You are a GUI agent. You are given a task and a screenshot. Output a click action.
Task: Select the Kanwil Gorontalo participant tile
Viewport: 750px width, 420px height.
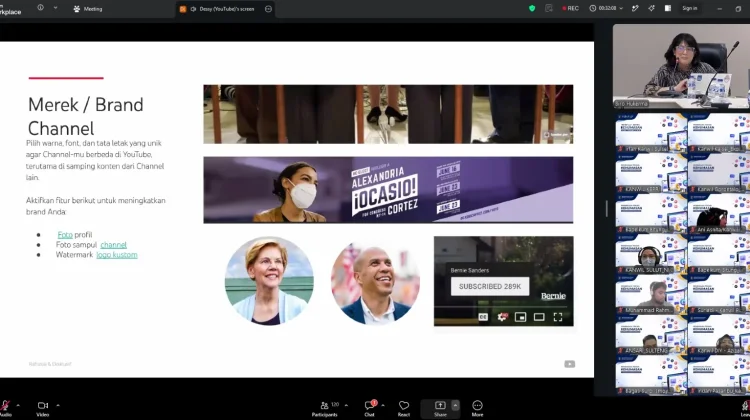[719, 173]
